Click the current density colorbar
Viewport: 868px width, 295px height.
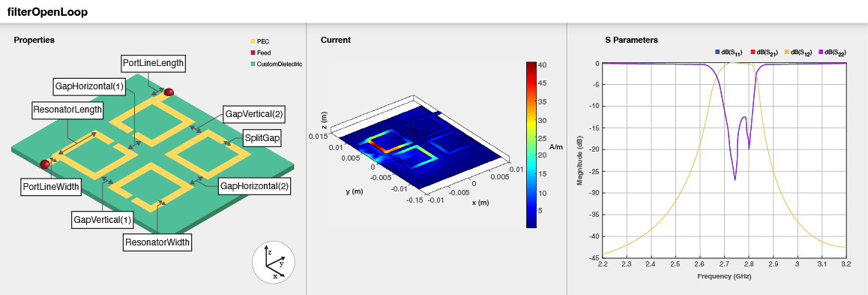pos(531,145)
